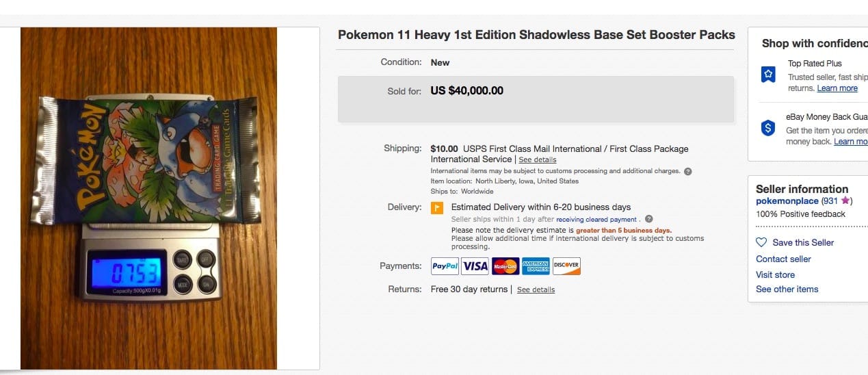Open See details link for returns

pos(536,289)
